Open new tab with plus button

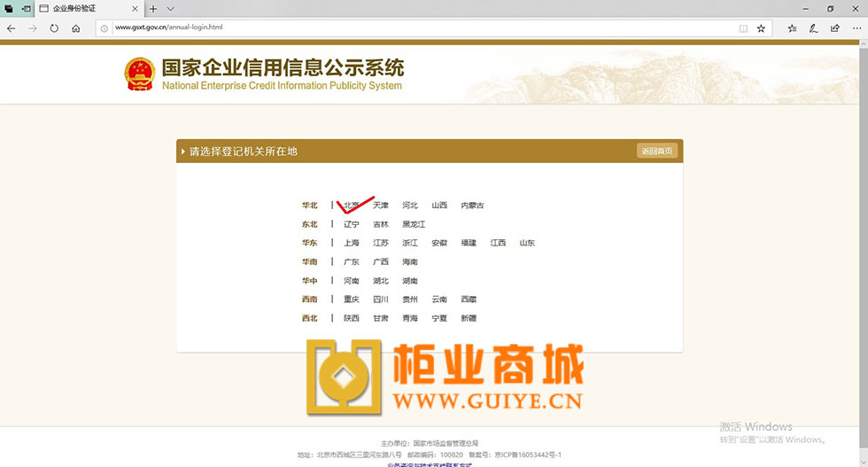point(153,9)
